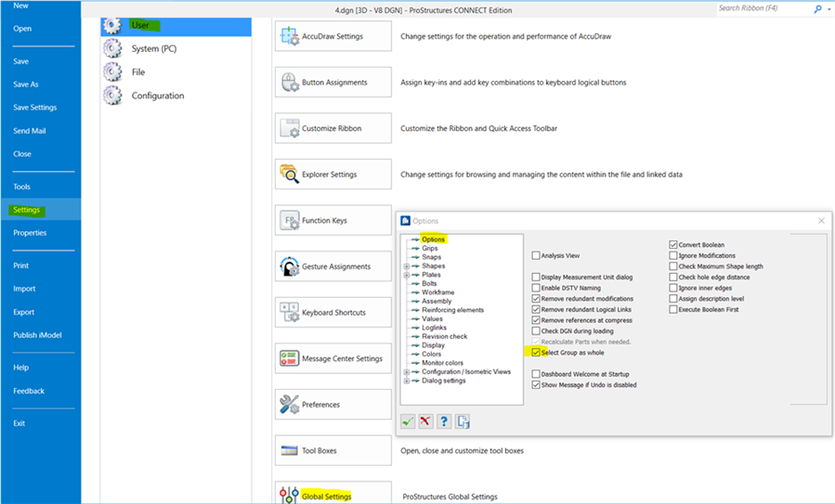The height and width of the screenshot is (504, 835).
Task: Enable Assign description level checkbox
Action: tap(673, 299)
